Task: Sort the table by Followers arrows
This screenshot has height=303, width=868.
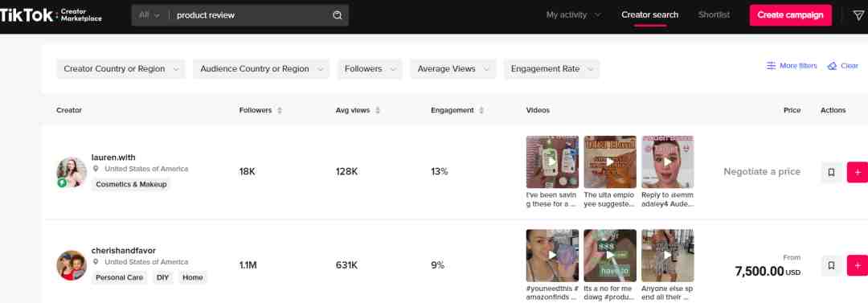Action: tap(280, 111)
